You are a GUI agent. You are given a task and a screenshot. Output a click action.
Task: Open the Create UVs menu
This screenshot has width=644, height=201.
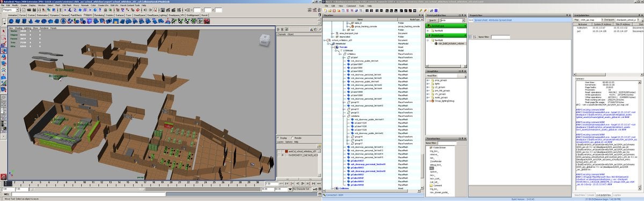pyautogui.click(x=103, y=5)
